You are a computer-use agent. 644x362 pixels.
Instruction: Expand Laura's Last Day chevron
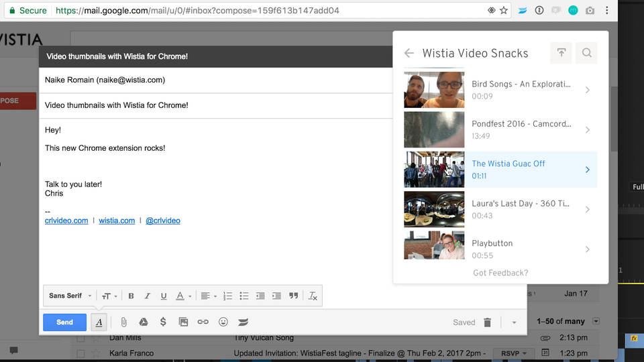coord(588,209)
